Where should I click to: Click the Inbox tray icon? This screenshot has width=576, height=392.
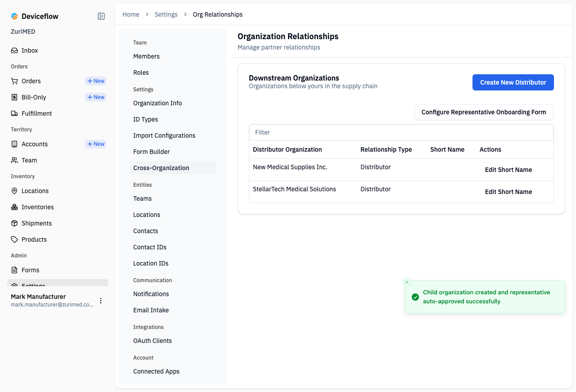14,50
